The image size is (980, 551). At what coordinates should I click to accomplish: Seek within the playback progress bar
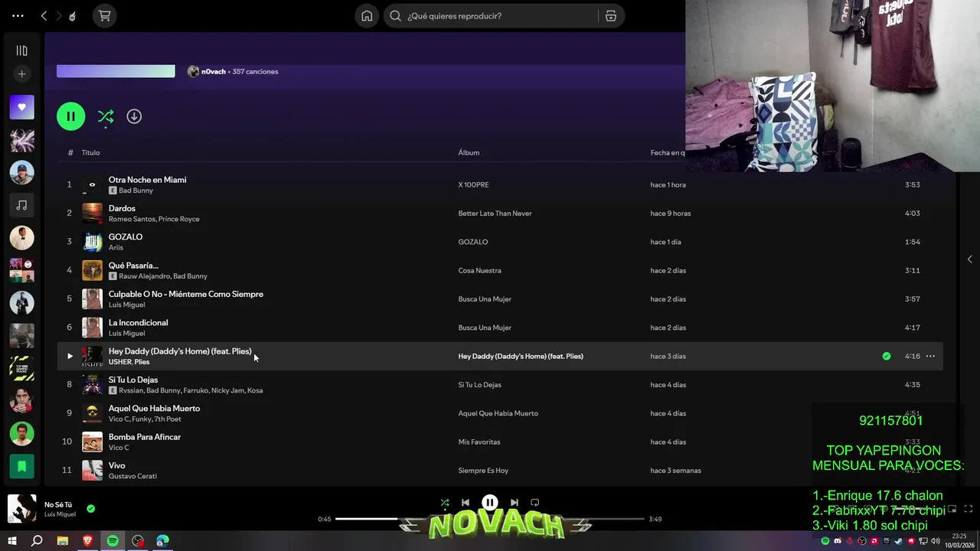click(x=490, y=519)
